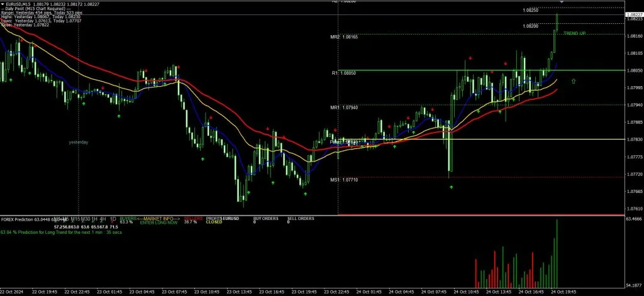Click the ENTER LONG NOW signal text
Image resolution: width=644 pixels, height=296 pixels.
coord(159,222)
